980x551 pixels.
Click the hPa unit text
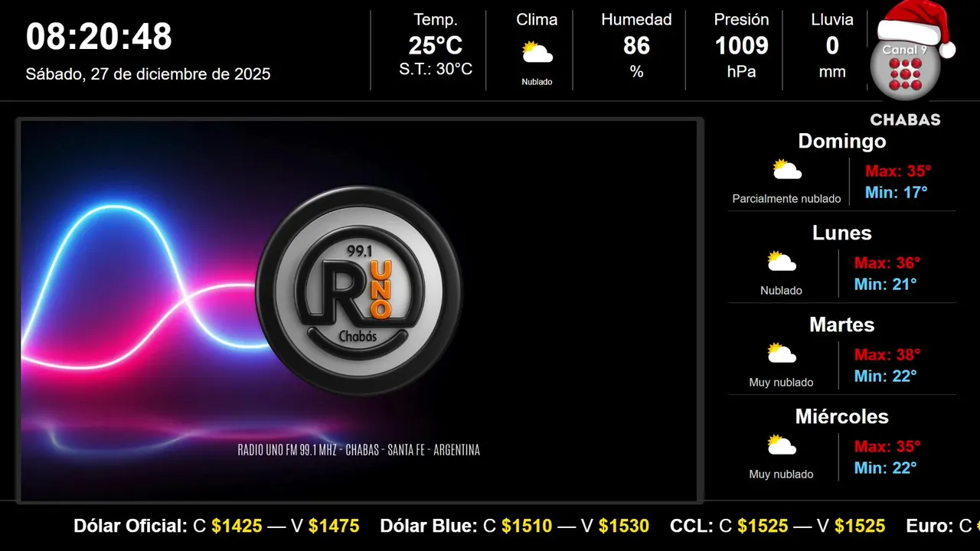pos(741,72)
